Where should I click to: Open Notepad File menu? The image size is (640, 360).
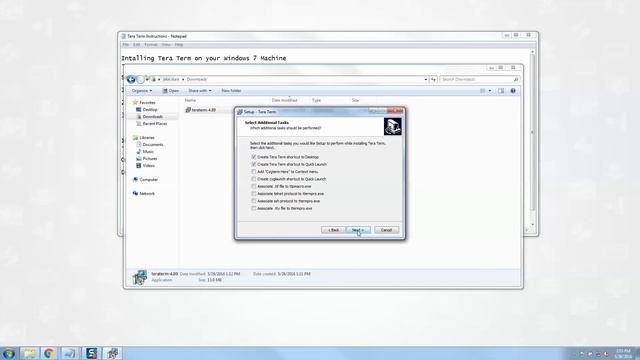pyautogui.click(x=126, y=44)
